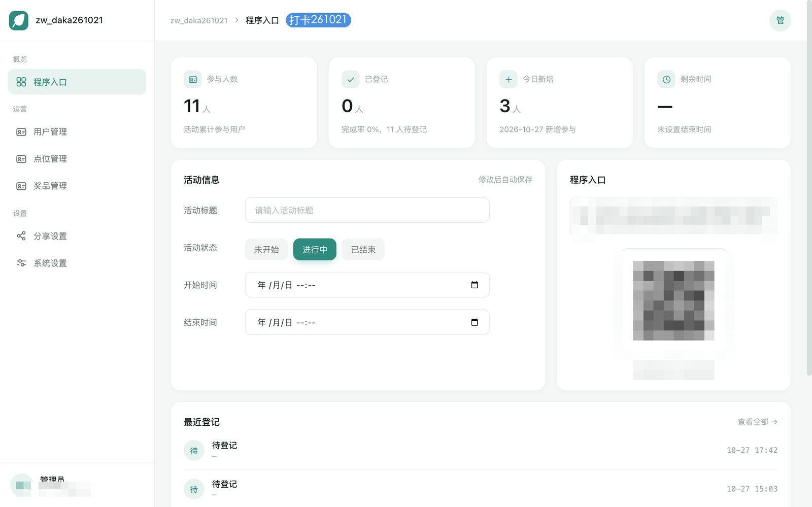Open 用户管理 in the sidebar
This screenshot has height=507, width=812.
point(77,132)
